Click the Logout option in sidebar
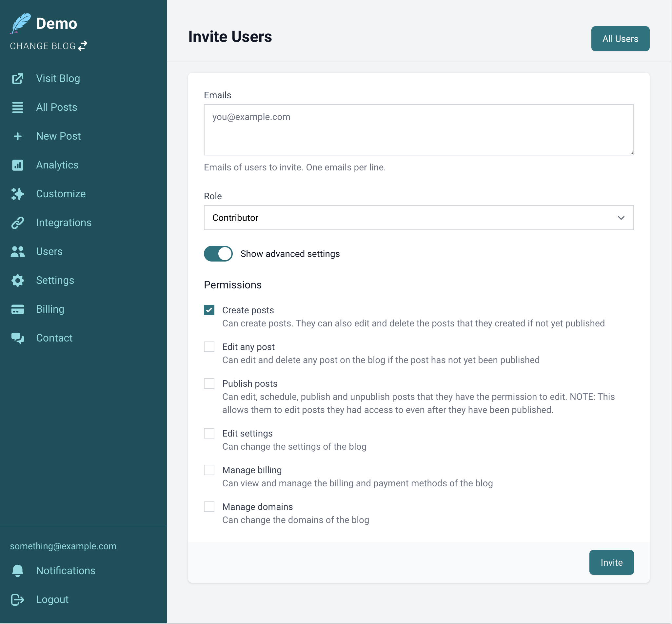The image size is (672, 624). 52,599
